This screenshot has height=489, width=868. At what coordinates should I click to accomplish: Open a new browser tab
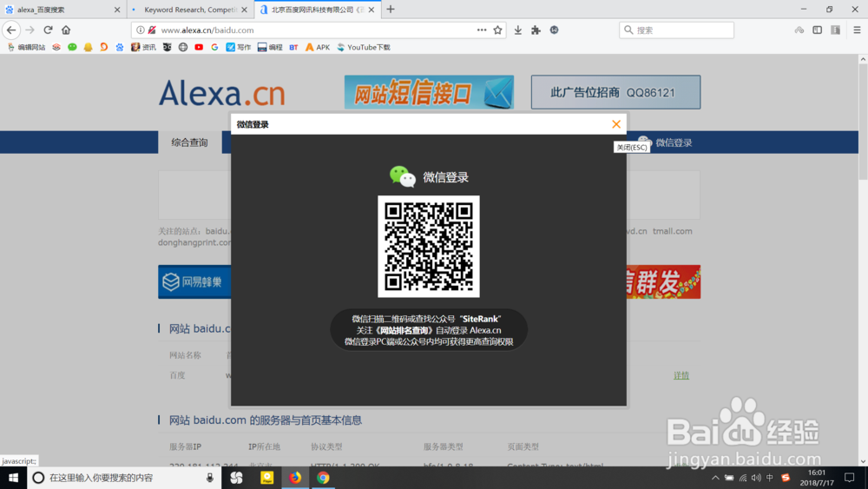(391, 10)
